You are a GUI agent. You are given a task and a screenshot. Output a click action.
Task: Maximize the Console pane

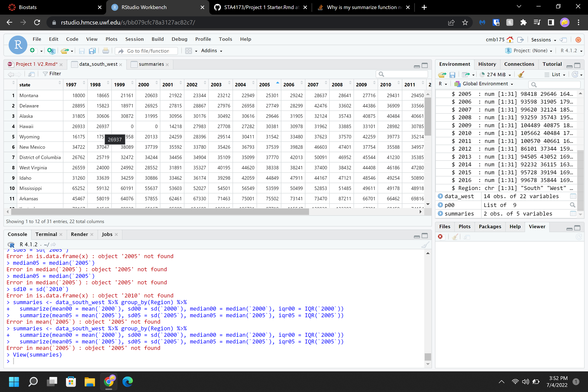click(x=425, y=236)
